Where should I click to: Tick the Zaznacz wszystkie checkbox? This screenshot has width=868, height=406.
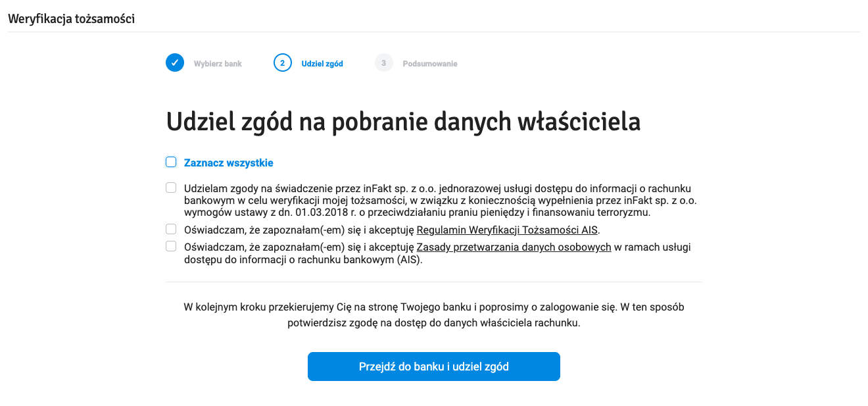point(171,162)
